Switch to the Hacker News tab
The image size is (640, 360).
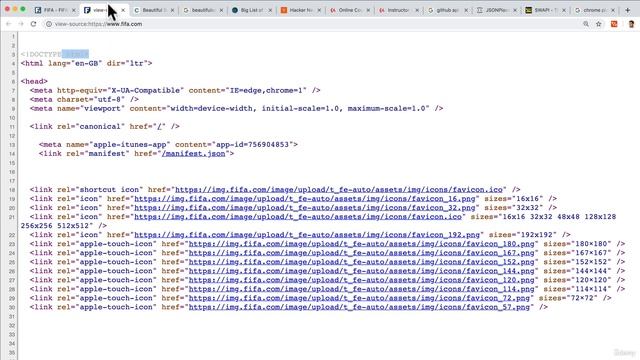(x=301, y=10)
